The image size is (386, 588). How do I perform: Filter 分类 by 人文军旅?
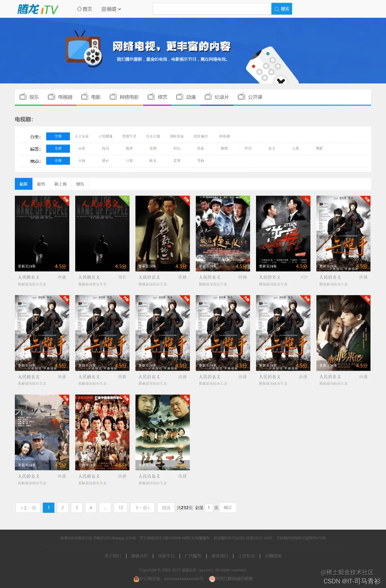pyautogui.click(x=82, y=136)
